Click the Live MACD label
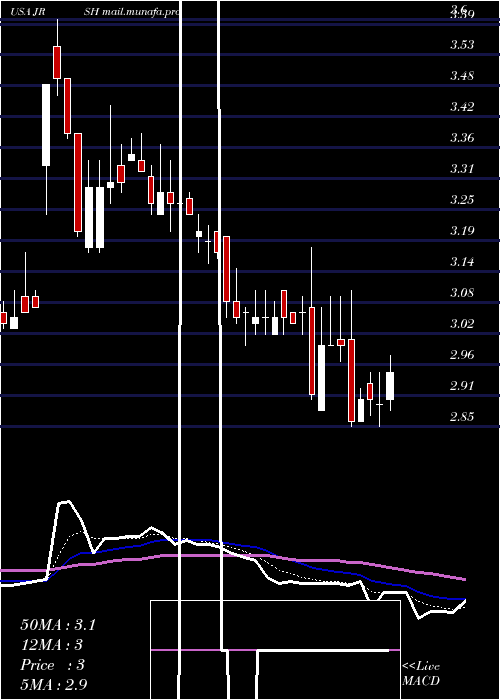500x700 pixels. (x=421, y=674)
